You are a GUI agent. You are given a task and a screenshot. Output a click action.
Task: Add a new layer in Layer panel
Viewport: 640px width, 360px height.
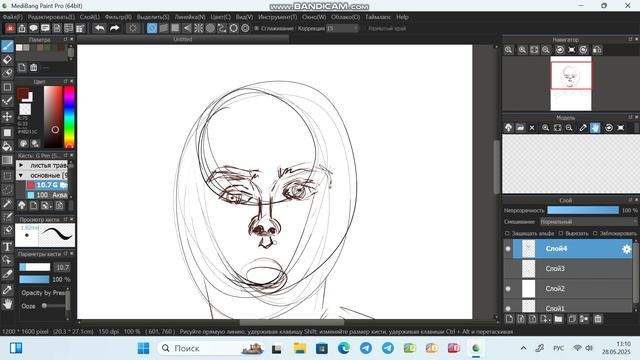coord(509,319)
